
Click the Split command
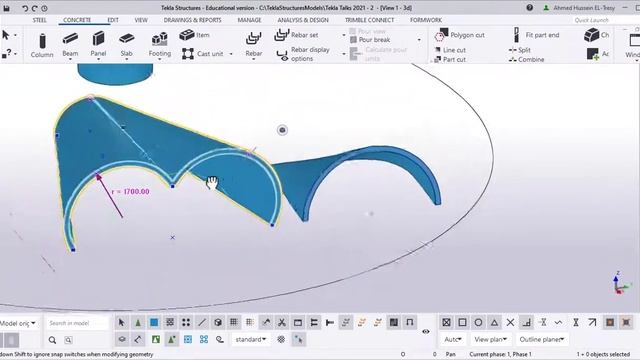pyautogui.click(x=520, y=50)
